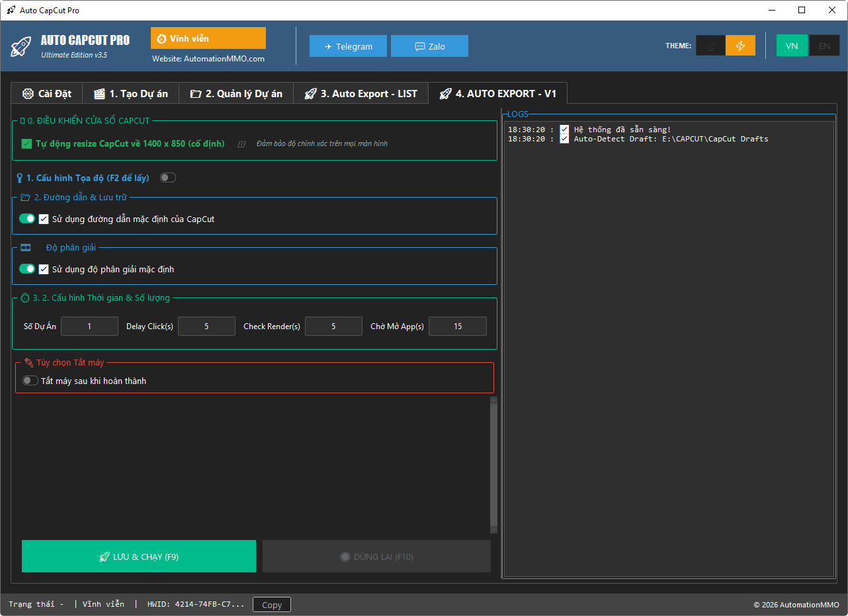
Task: Click the Auto-Detect Draft log line
Action: (638, 139)
